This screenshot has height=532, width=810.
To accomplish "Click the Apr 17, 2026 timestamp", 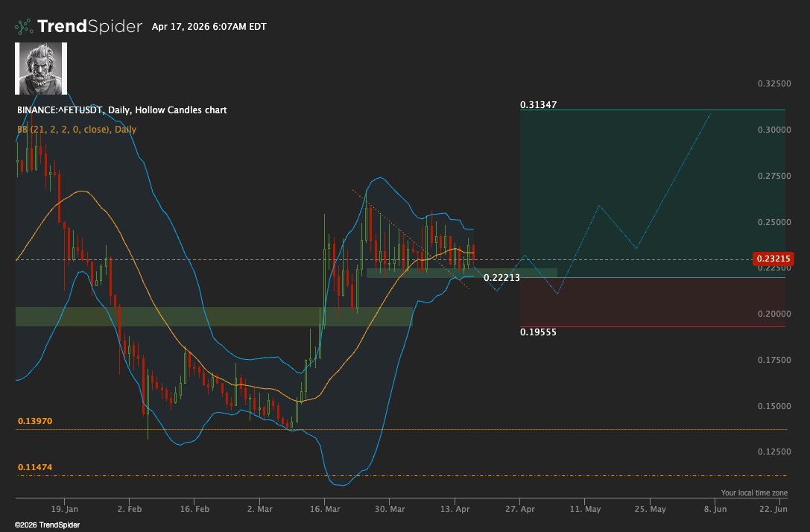I will [209, 27].
